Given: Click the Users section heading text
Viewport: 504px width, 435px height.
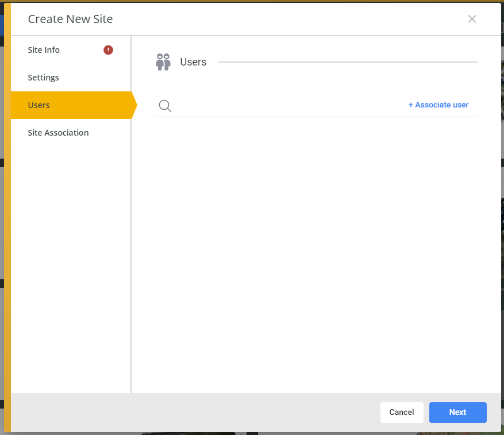Looking at the screenshot, I should 193,61.
